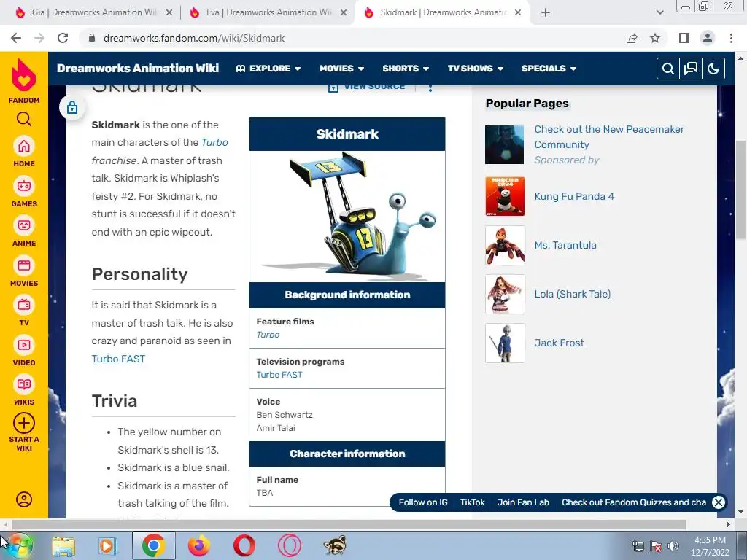Open Opera from the taskbar
Image resolution: width=747 pixels, height=560 pixels.
tap(244, 545)
